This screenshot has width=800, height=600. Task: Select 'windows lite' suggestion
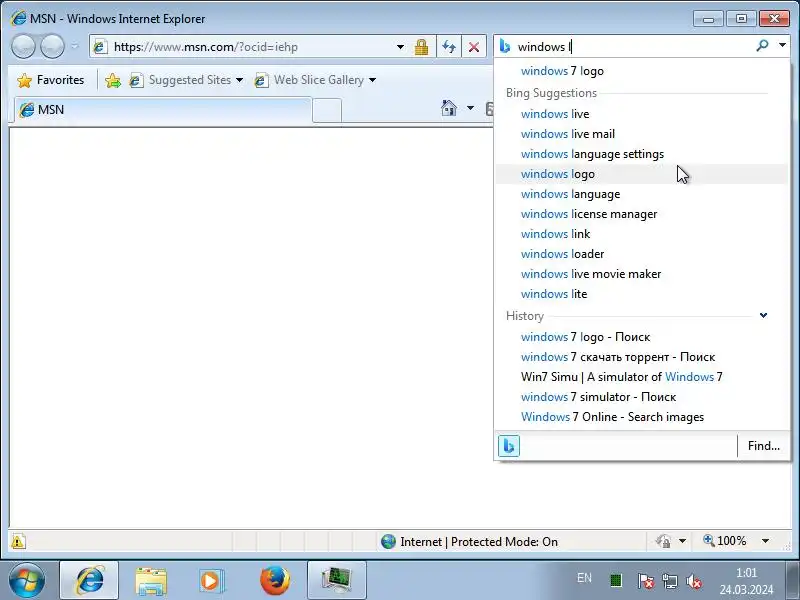click(641, 294)
